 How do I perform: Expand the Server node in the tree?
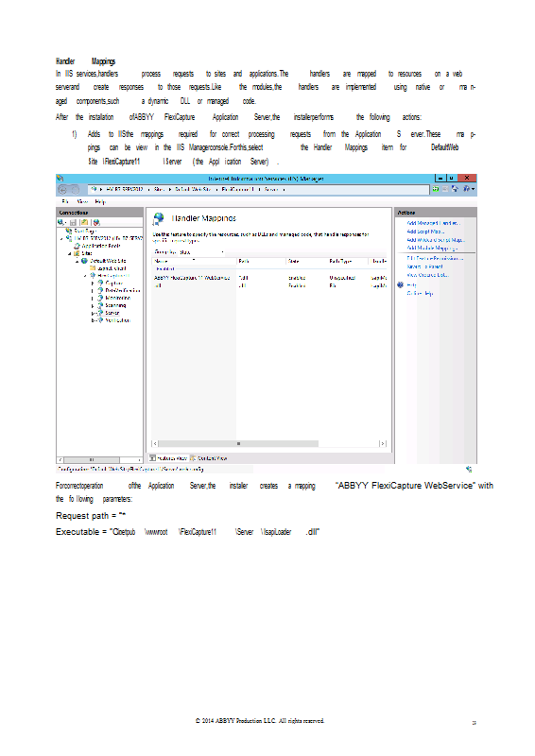pyautogui.click(x=93, y=313)
